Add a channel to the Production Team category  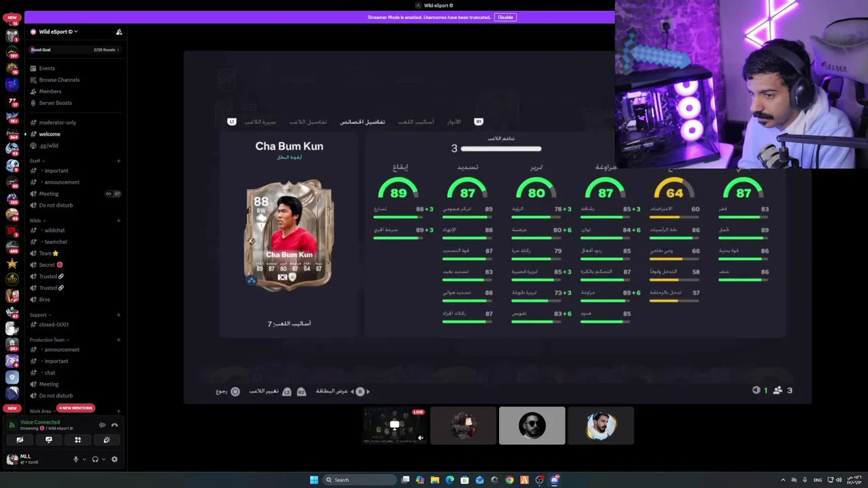tap(119, 340)
